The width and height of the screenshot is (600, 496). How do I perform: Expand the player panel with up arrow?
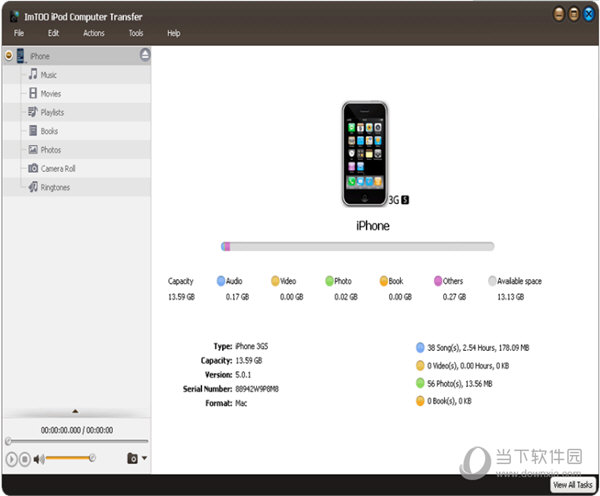[x=75, y=411]
